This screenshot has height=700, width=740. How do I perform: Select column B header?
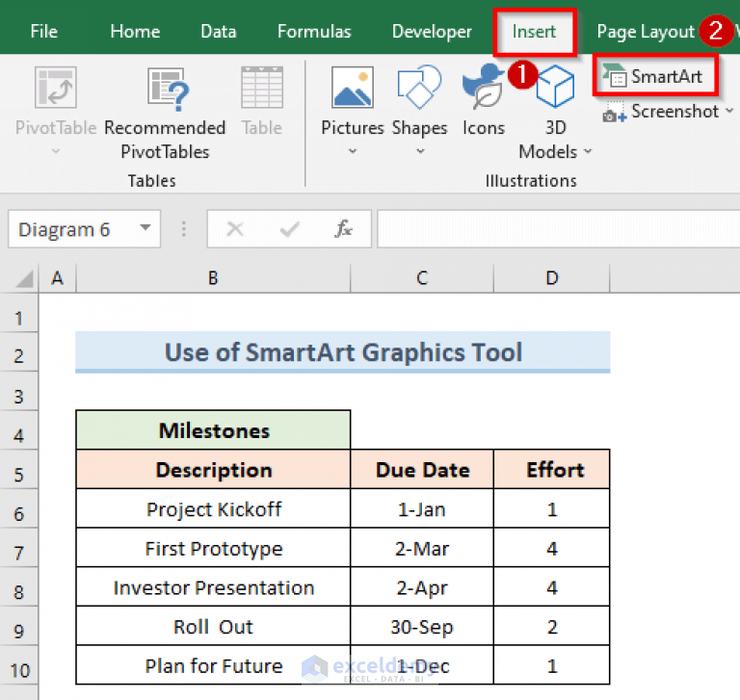click(x=213, y=278)
